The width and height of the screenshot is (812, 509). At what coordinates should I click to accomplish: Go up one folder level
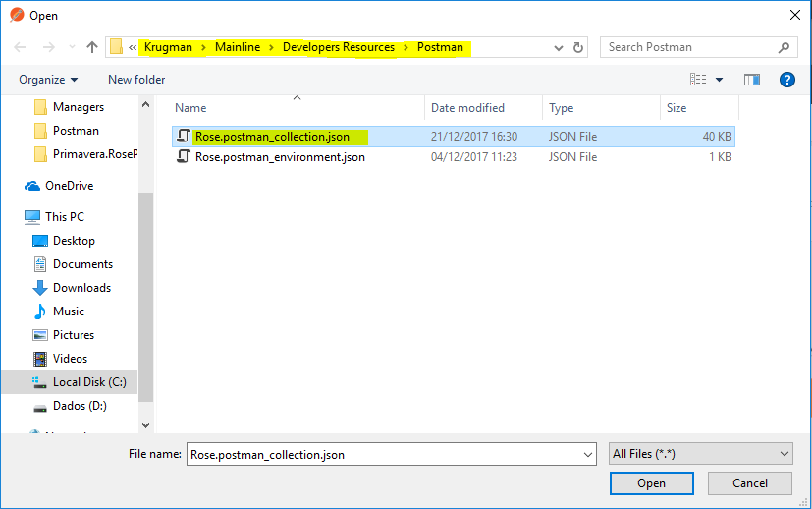92,47
